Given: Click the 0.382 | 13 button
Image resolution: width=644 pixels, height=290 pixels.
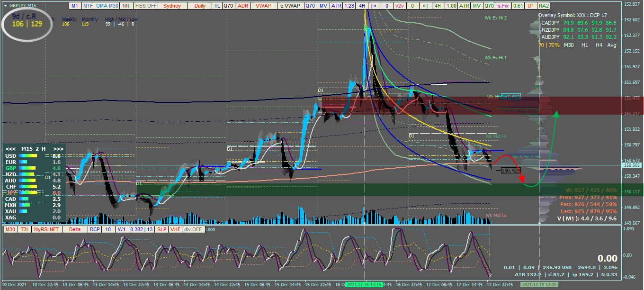Looking at the screenshot, I should [x=142, y=229].
